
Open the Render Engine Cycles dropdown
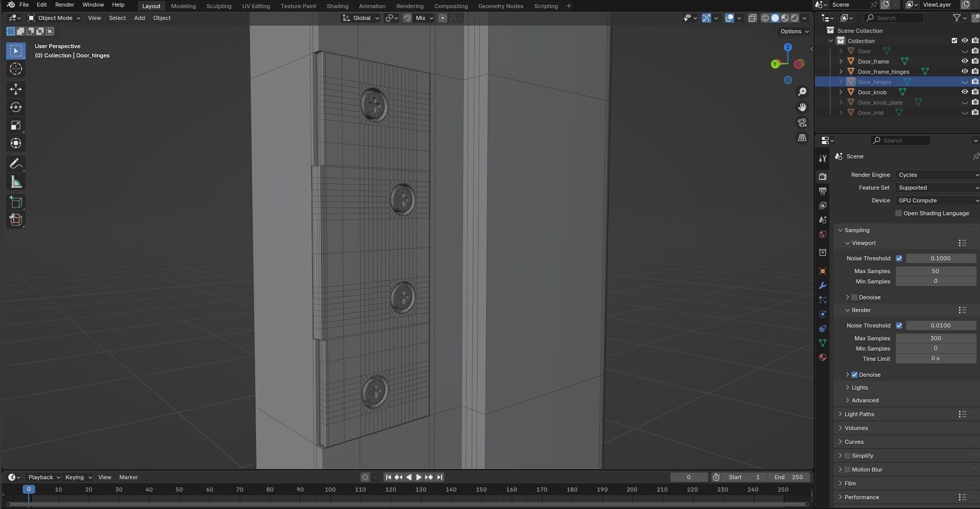[937, 175]
